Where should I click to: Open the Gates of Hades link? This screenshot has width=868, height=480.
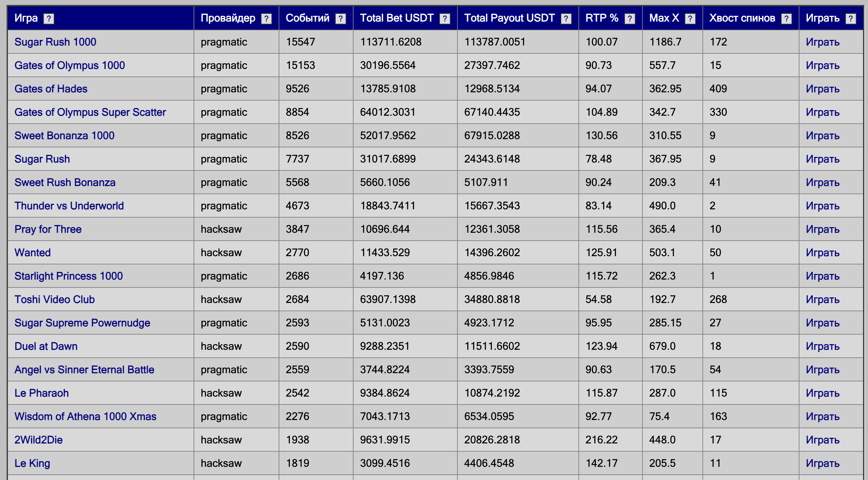[x=51, y=89]
